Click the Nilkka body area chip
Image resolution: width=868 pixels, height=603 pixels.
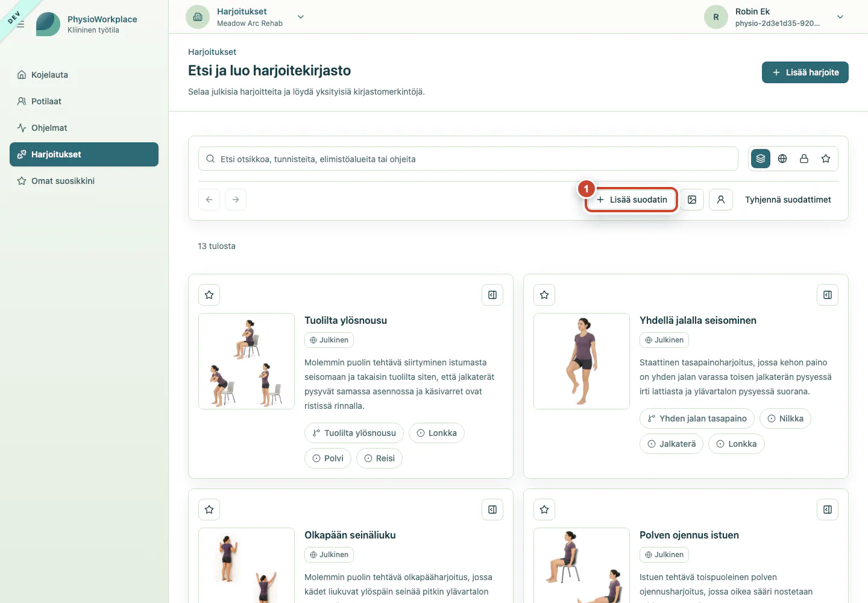point(785,418)
